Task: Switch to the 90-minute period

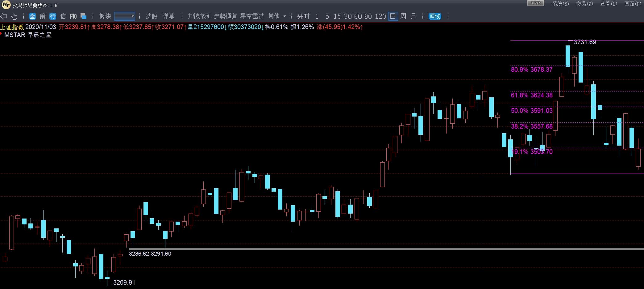Action: click(368, 16)
